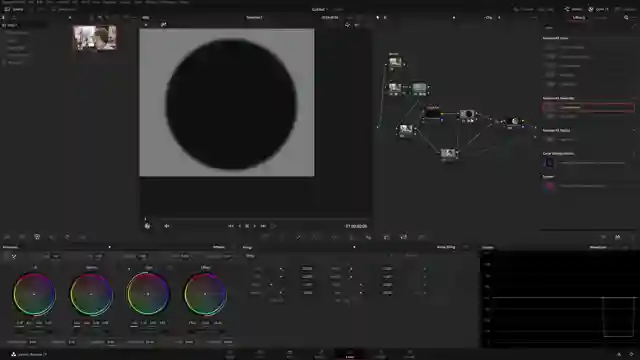Jump to the last frame

tap(263, 226)
